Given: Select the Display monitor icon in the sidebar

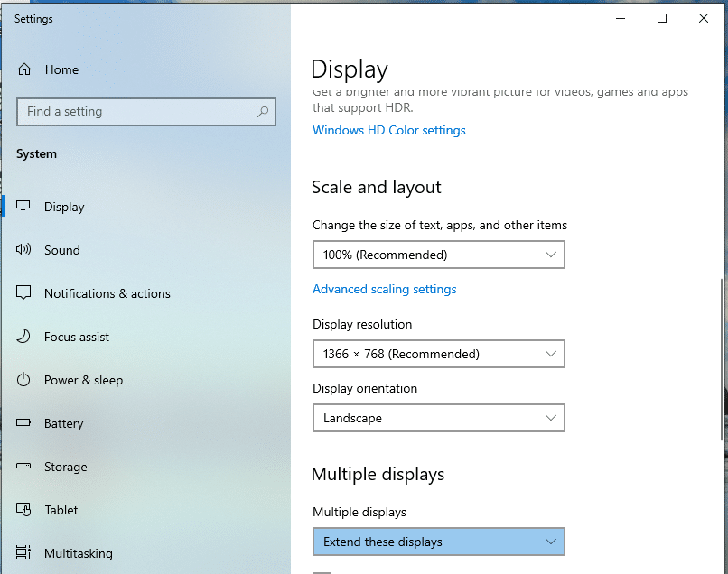Looking at the screenshot, I should pos(24,207).
